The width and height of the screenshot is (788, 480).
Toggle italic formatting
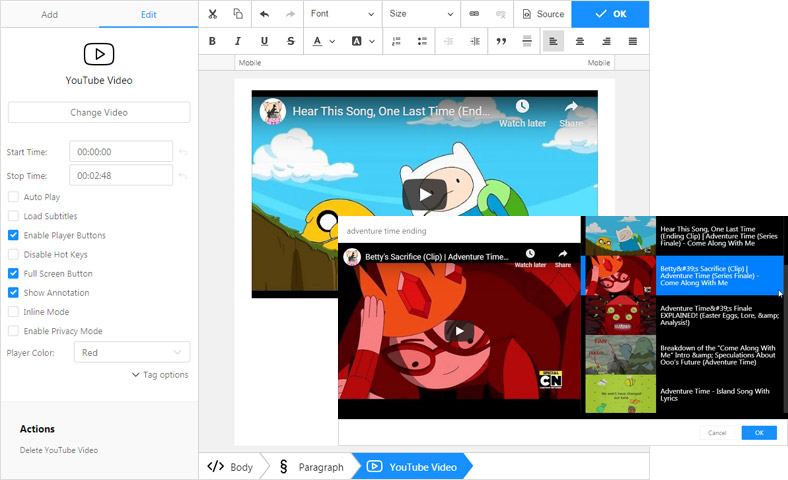238,41
